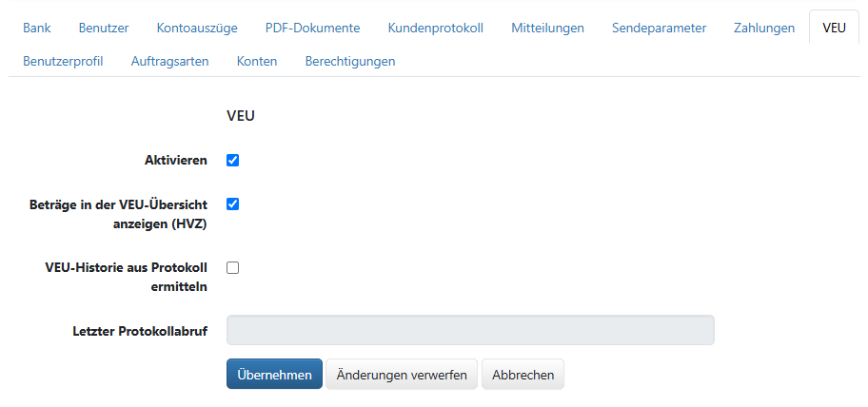Image resolution: width=868 pixels, height=407 pixels.
Task: Open the Konten tab
Action: (x=257, y=61)
